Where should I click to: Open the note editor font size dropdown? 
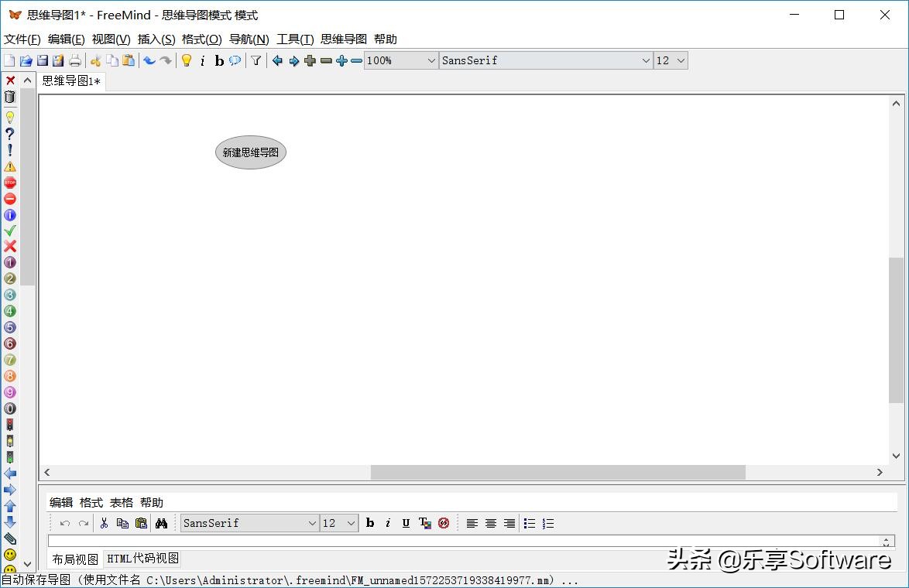click(339, 524)
